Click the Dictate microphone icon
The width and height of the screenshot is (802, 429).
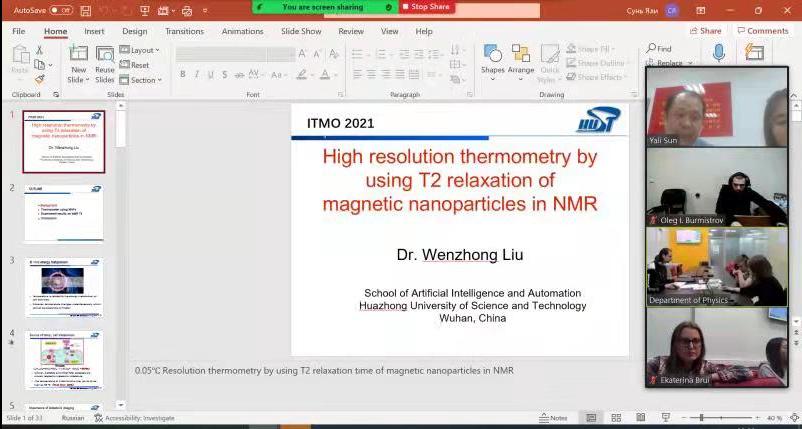(x=718, y=54)
